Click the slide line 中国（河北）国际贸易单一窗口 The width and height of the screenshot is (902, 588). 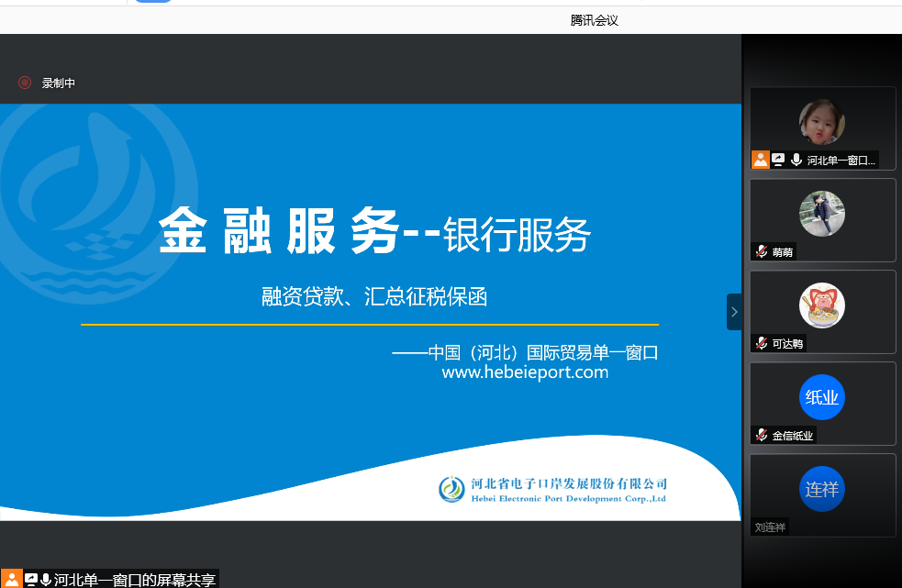point(543,352)
